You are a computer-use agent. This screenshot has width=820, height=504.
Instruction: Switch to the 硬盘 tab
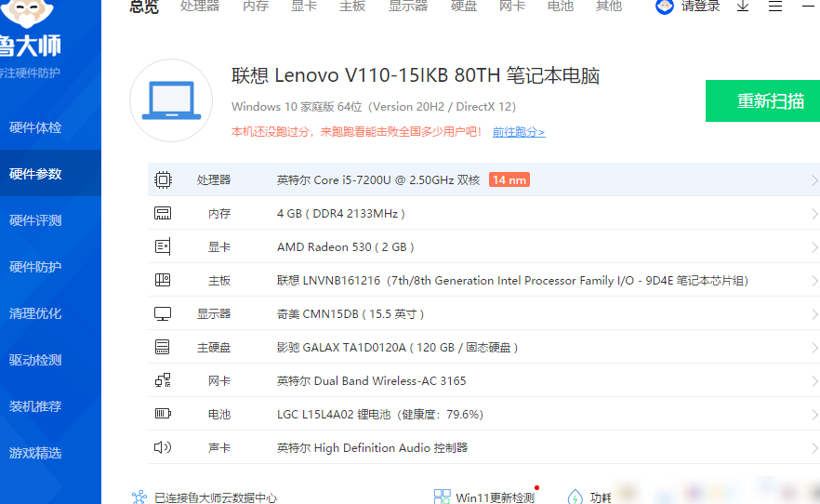[464, 7]
